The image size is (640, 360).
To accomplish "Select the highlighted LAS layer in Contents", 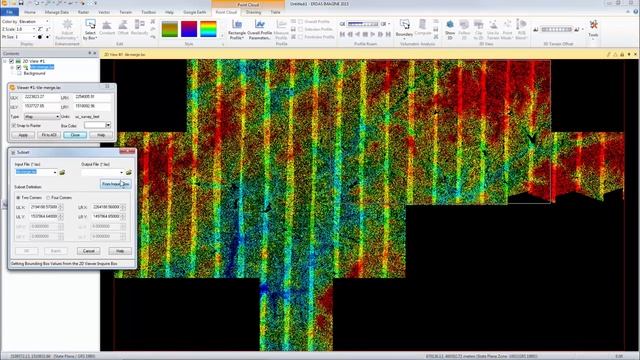I will (42, 67).
